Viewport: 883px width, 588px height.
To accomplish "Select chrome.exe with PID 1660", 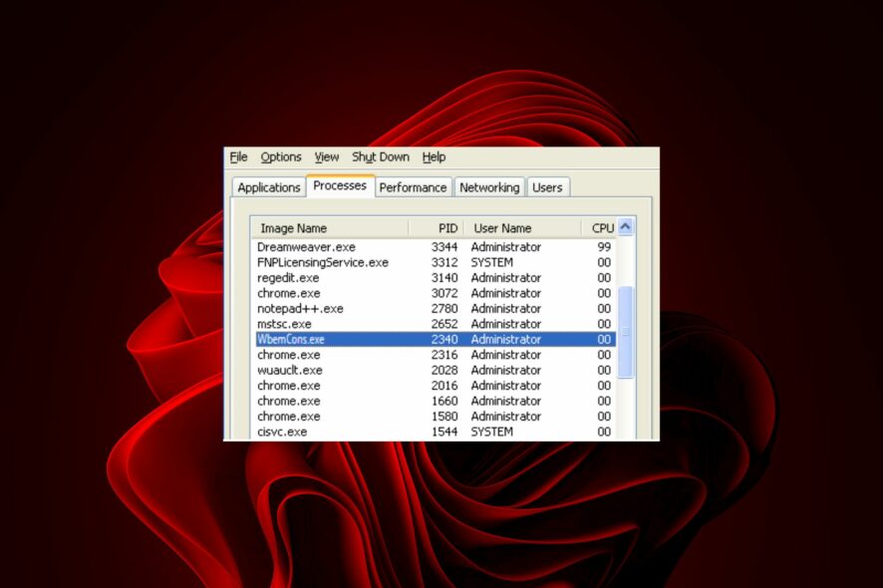I will [434, 401].
